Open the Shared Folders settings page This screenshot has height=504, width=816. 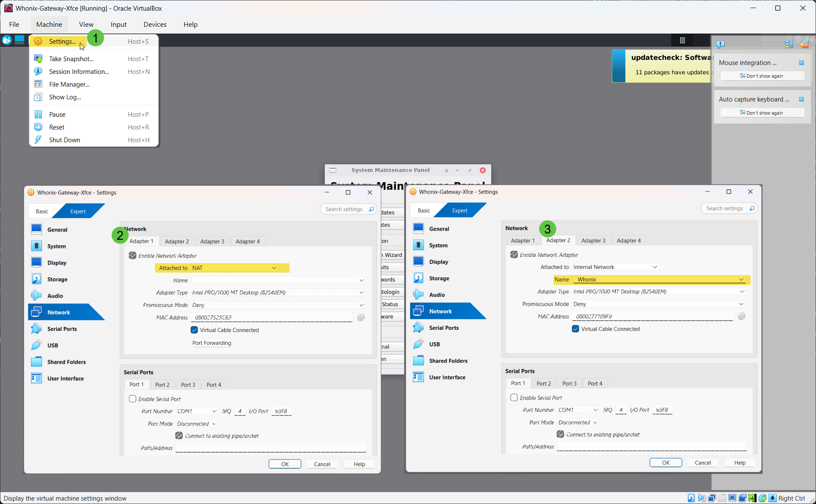[37, 362]
